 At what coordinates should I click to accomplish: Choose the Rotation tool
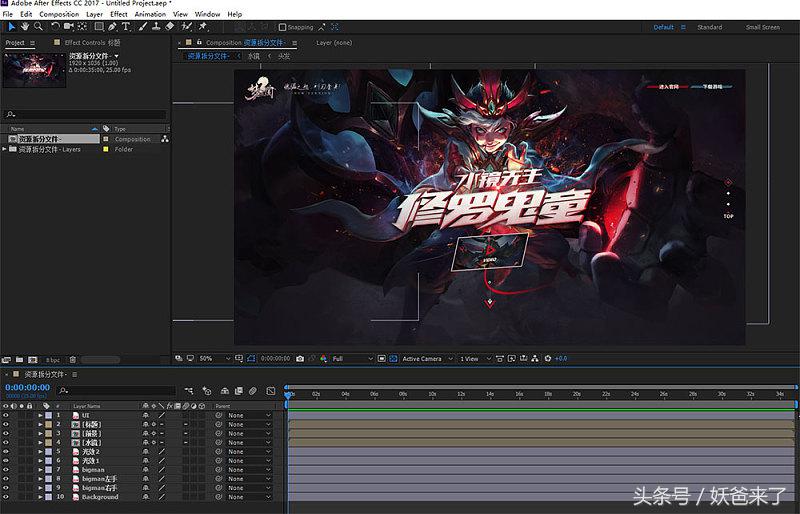(56, 27)
